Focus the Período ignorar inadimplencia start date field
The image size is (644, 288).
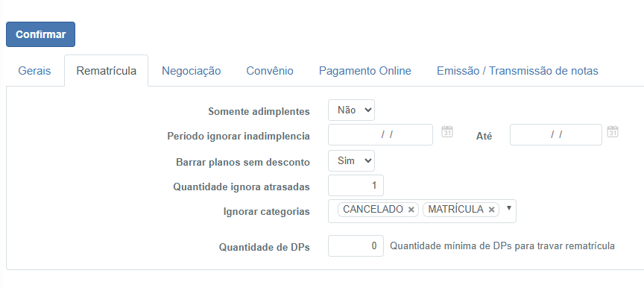[x=380, y=135]
